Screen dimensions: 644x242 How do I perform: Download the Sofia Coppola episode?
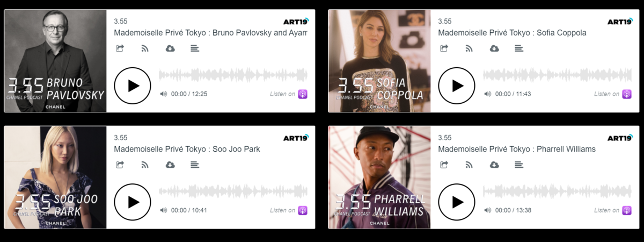(494, 48)
